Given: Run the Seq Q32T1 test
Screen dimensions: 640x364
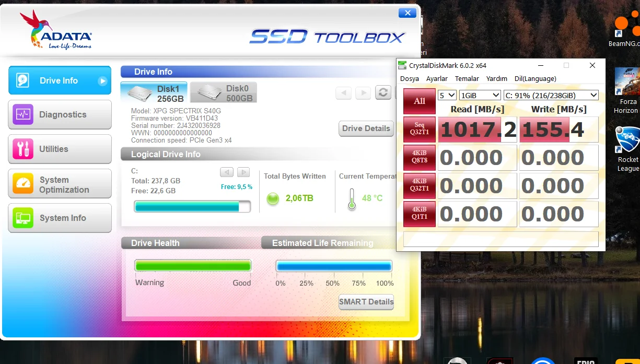Looking at the screenshot, I should (x=420, y=130).
